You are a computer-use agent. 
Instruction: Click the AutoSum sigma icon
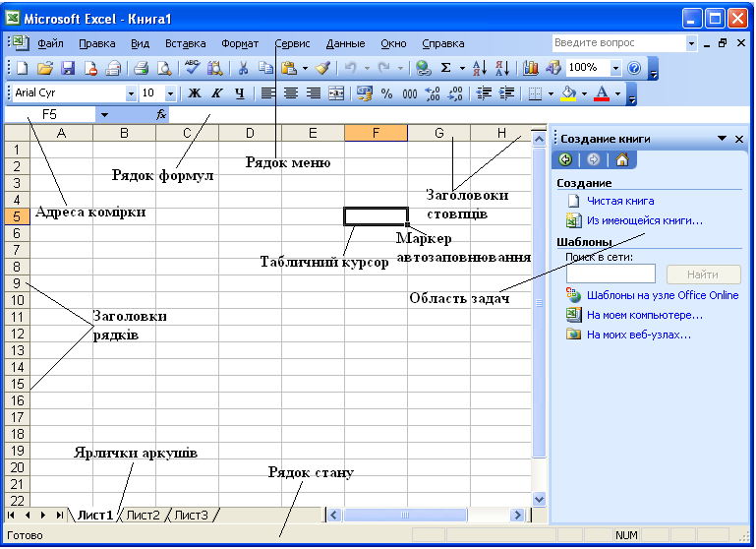pos(446,68)
